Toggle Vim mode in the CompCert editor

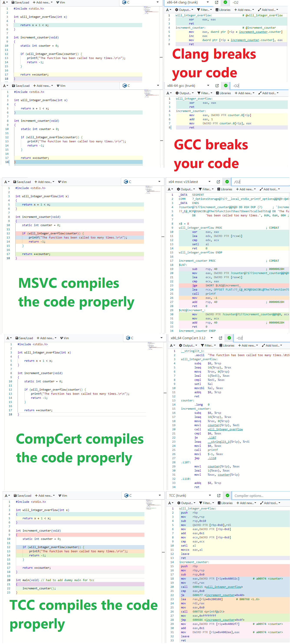[x=64, y=338]
